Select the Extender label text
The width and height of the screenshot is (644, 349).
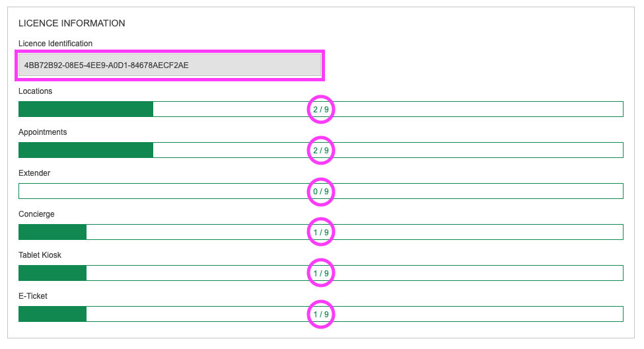pyautogui.click(x=34, y=173)
